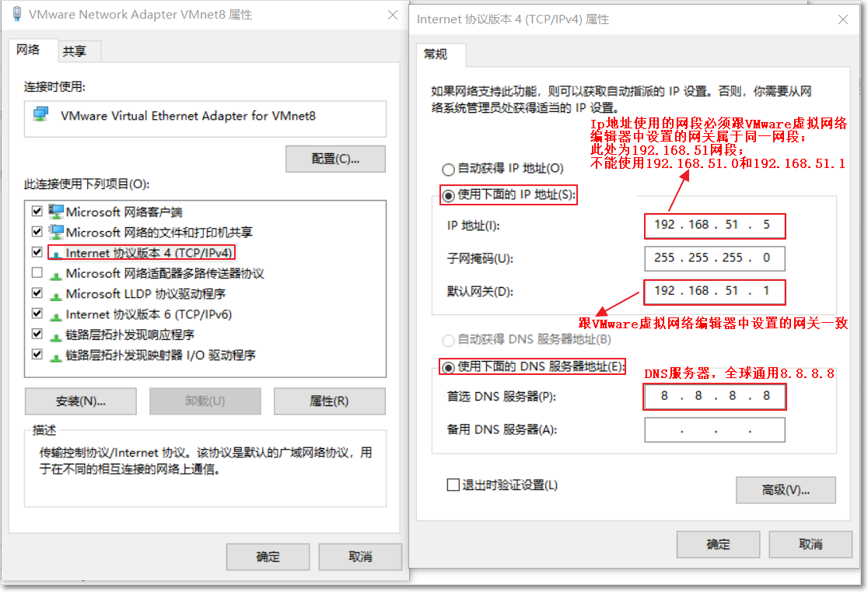Click the 链路层拓扑发现响应程序 icon
This screenshot has height=592, width=868.
pyautogui.click(x=56, y=336)
